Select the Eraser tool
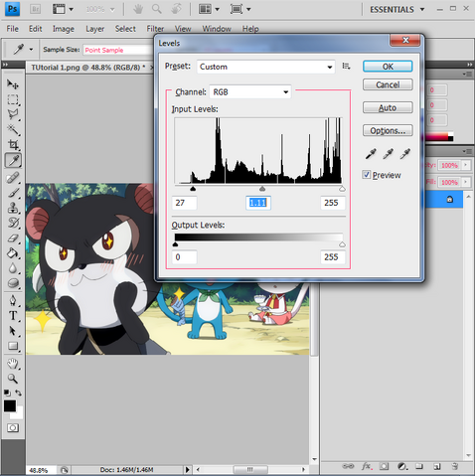This screenshot has width=475, height=476. 13,238
